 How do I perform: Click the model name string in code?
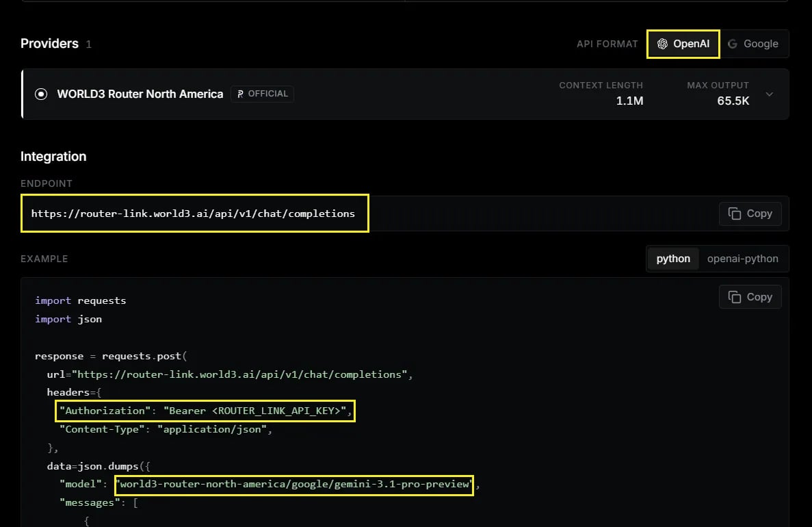[294, 484]
